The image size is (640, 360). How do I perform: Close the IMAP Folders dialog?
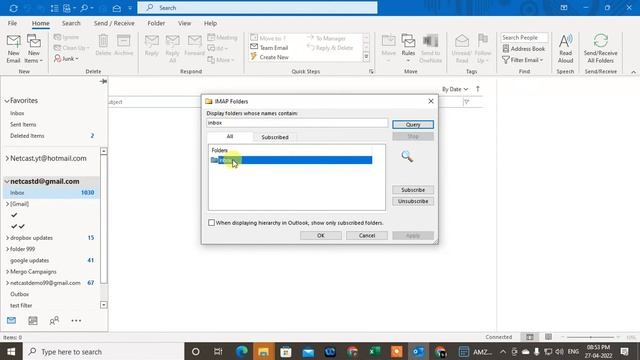[431, 101]
